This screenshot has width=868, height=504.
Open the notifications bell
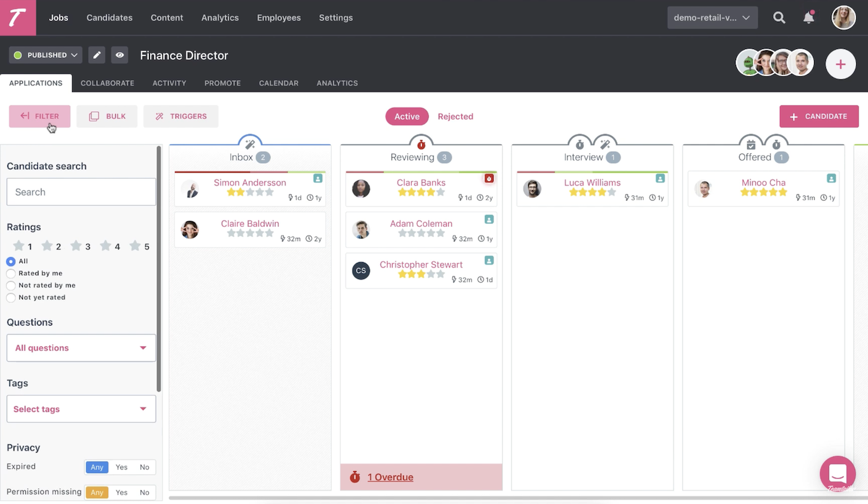[808, 17]
